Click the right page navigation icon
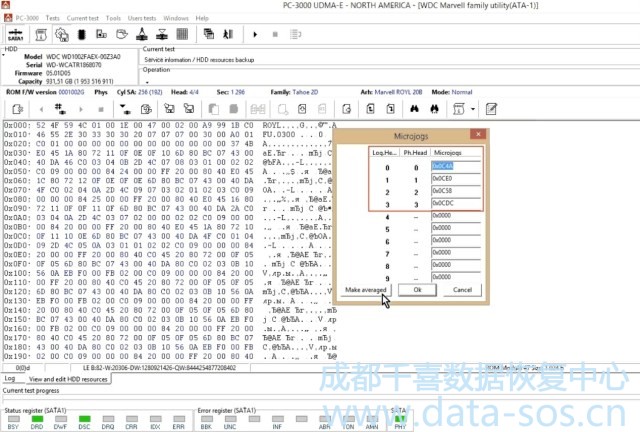This screenshot has height=432, width=640. click(x=390, y=109)
